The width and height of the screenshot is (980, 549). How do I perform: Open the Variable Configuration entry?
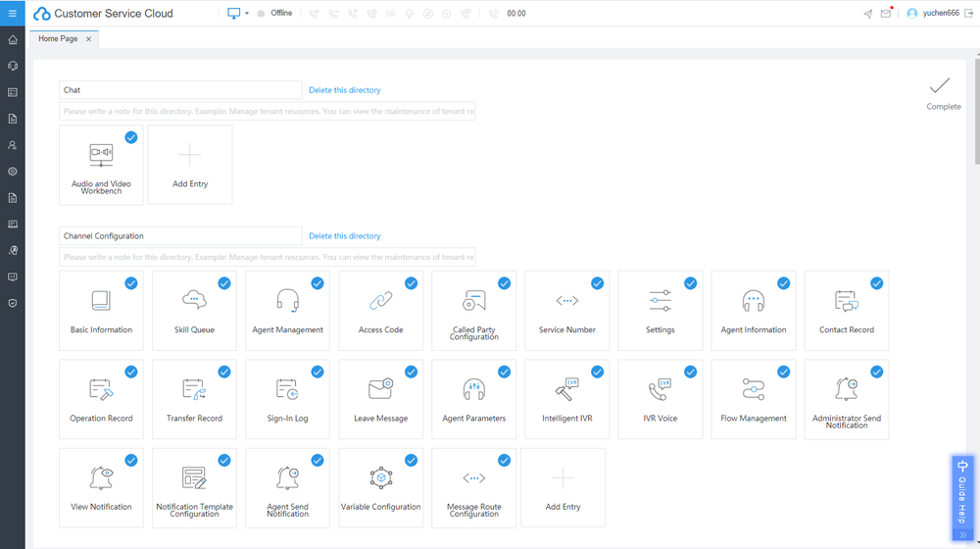click(380, 487)
